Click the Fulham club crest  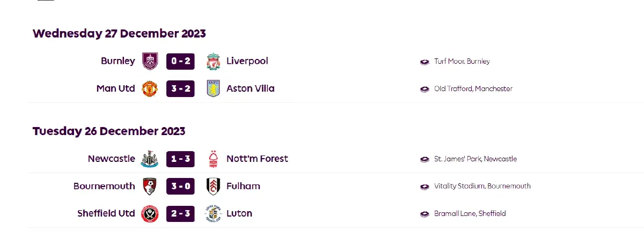[x=213, y=186]
